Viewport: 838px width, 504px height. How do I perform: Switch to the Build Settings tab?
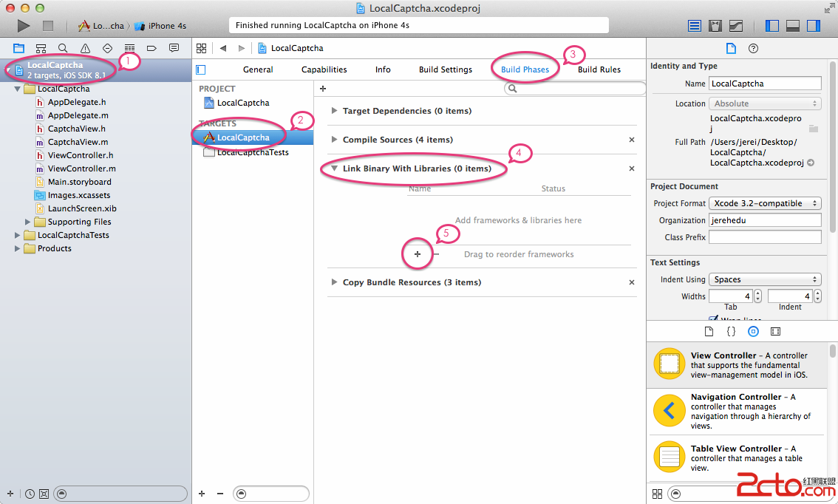point(445,69)
